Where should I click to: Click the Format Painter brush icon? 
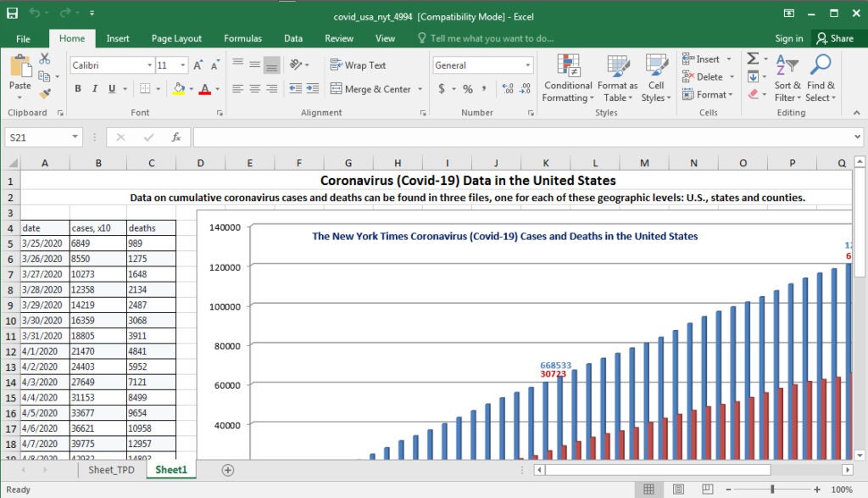click(44, 94)
